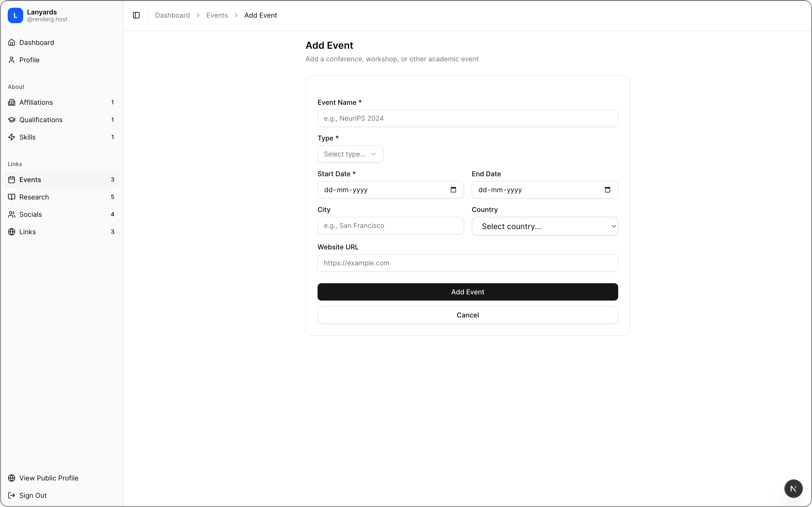Click the Skills lightning bolt icon
The image size is (812, 507).
[12, 137]
